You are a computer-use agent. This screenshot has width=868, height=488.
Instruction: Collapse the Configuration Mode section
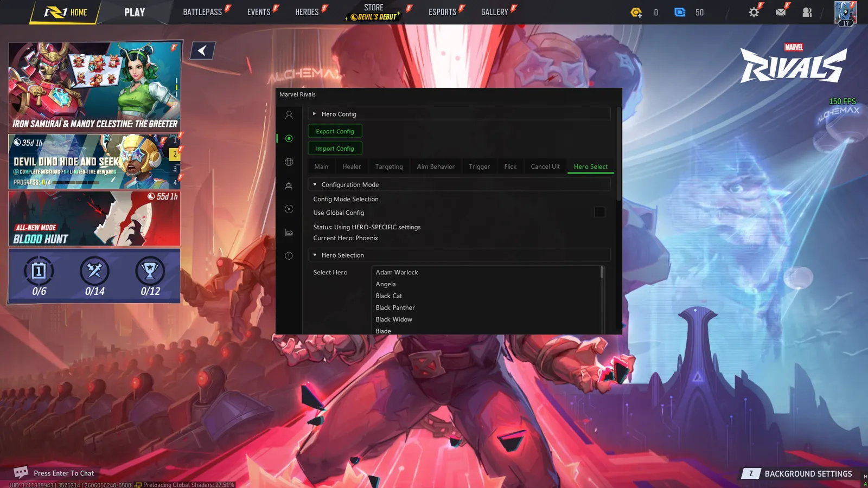[x=459, y=184]
